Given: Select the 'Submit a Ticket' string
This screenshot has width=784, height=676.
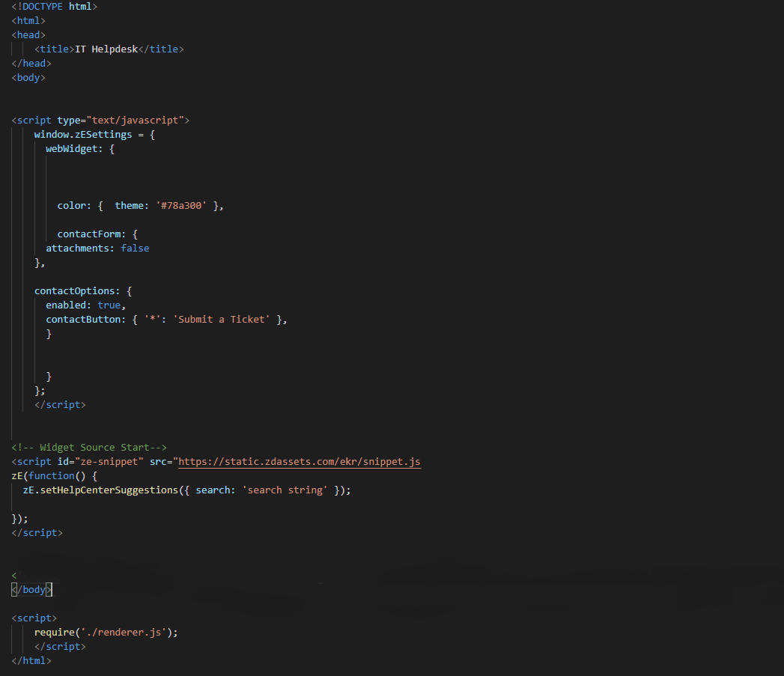Looking at the screenshot, I should pyautogui.click(x=221, y=319).
